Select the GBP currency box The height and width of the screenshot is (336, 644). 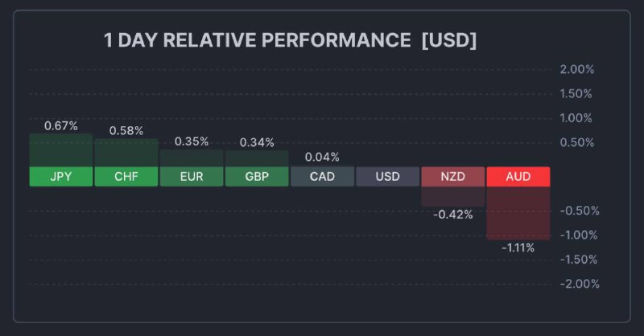(x=257, y=176)
